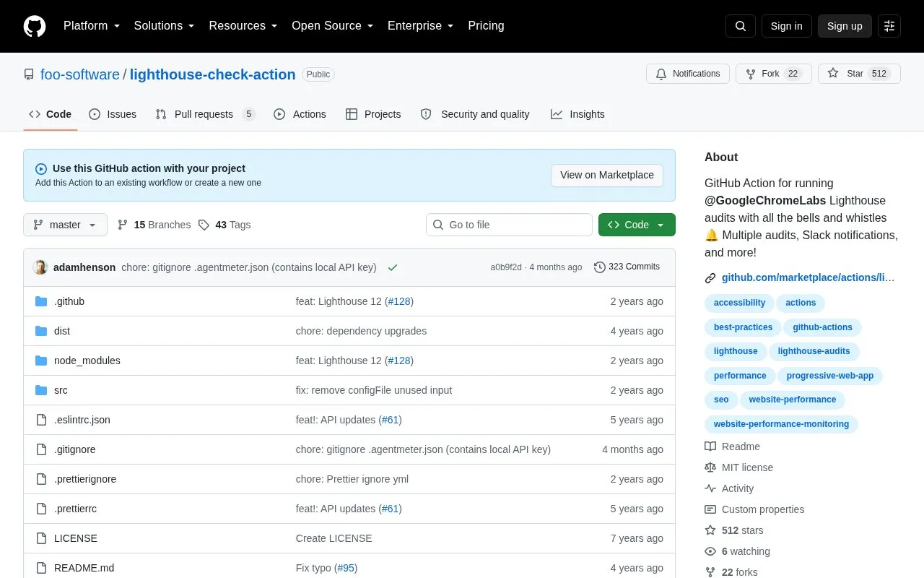924x578 pixels.
Task: Open the 323 Commits history link
Action: point(627,267)
